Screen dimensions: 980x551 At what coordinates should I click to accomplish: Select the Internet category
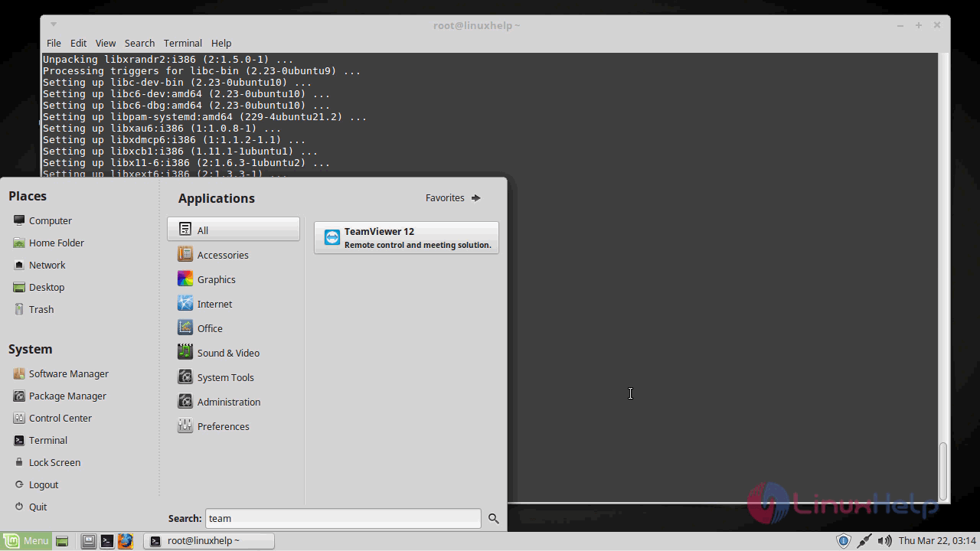pos(234,304)
